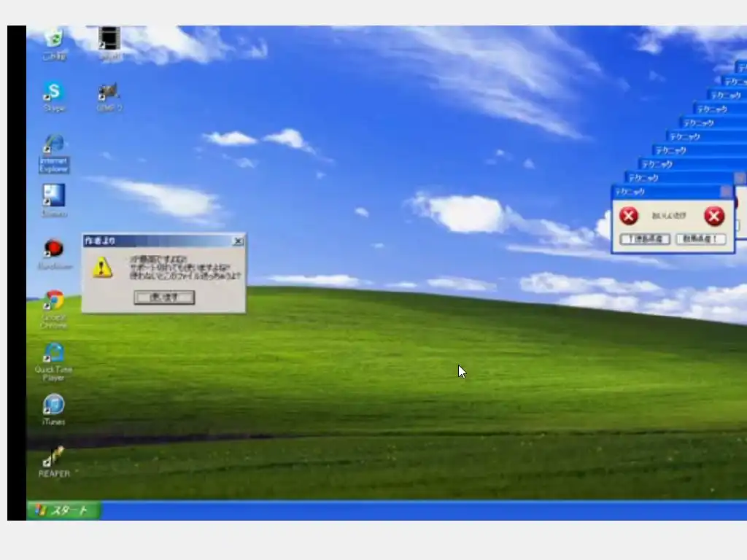Click the front テクニック dialog title bar
The height and width of the screenshot is (560, 747).
[673, 192]
